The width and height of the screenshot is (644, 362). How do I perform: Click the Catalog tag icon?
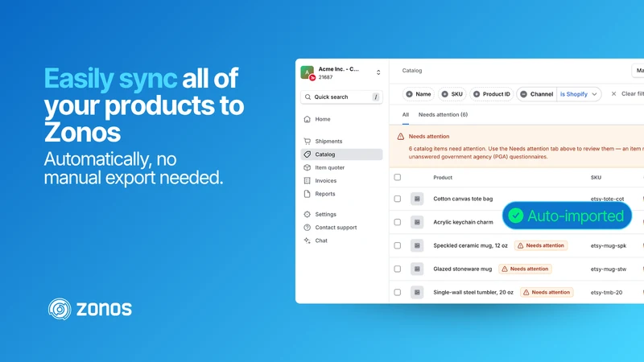[x=308, y=154]
